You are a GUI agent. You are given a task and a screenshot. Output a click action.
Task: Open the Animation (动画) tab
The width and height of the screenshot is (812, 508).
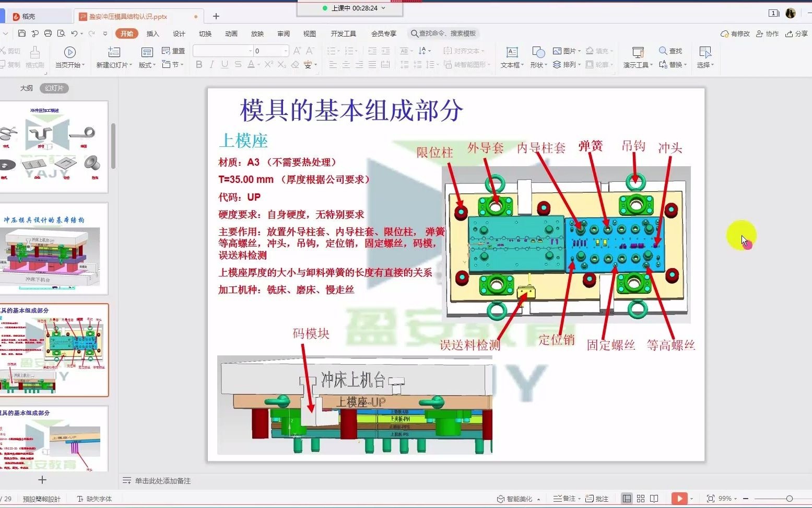(x=231, y=33)
